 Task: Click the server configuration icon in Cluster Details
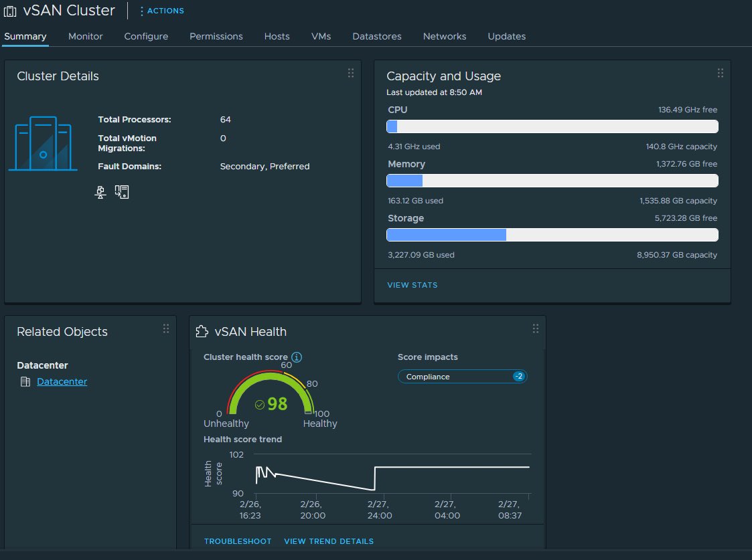coord(122,192)
